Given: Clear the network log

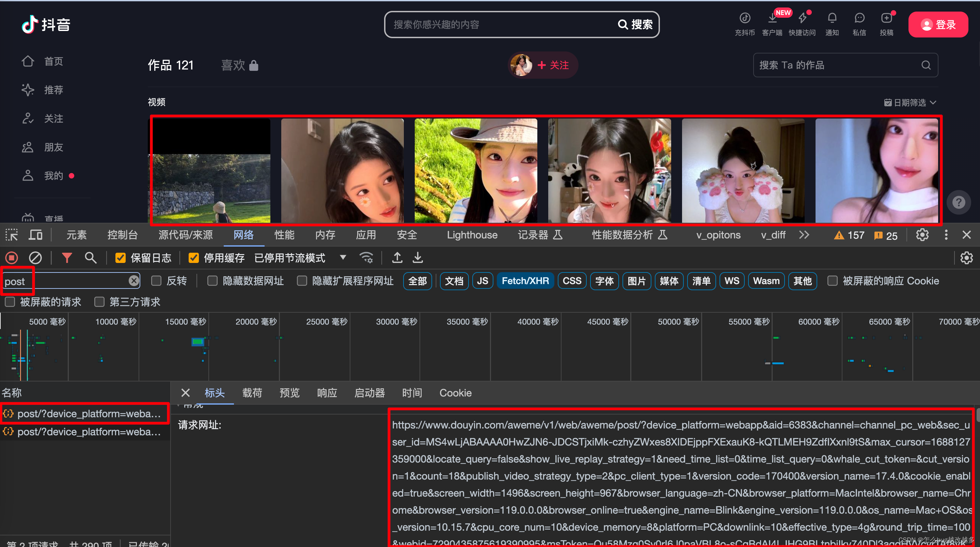Looking at the screenshot, I should click(x=35, y=258).
